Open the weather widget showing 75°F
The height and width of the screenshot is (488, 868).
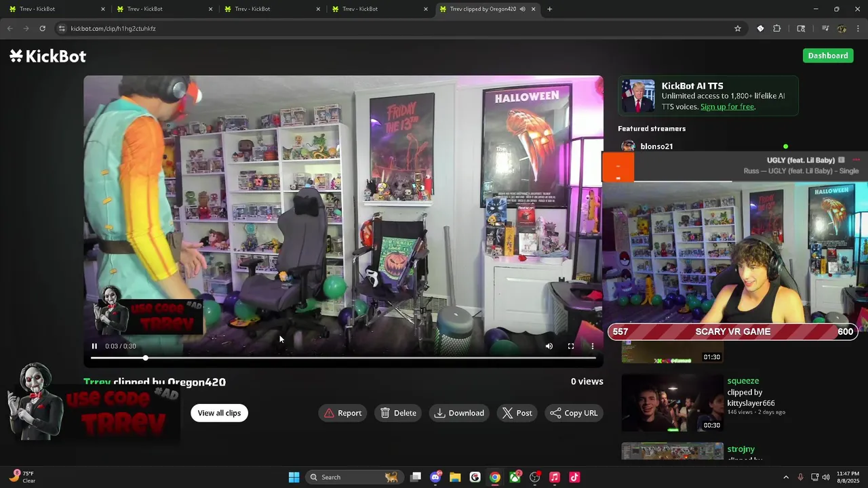(22, 477)
